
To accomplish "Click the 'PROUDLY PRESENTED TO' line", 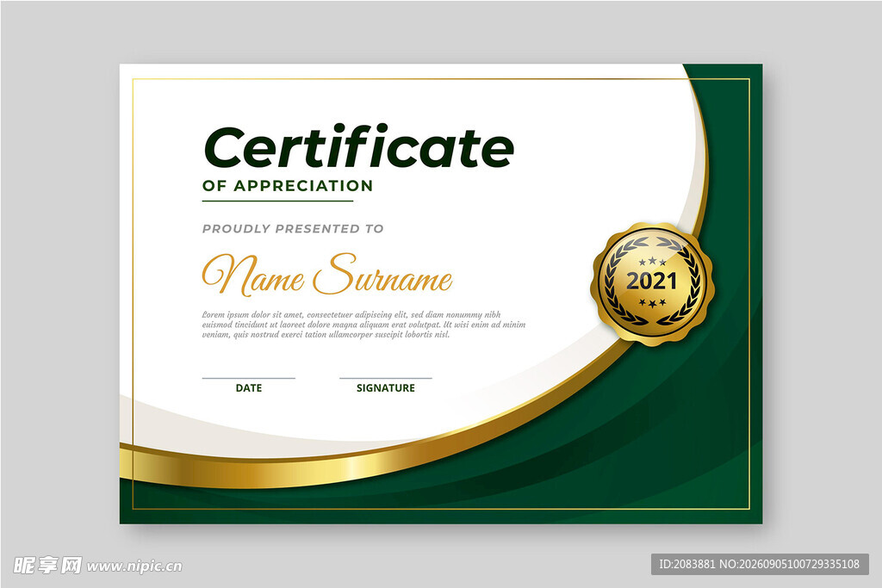I will click(x=293, y=229).
